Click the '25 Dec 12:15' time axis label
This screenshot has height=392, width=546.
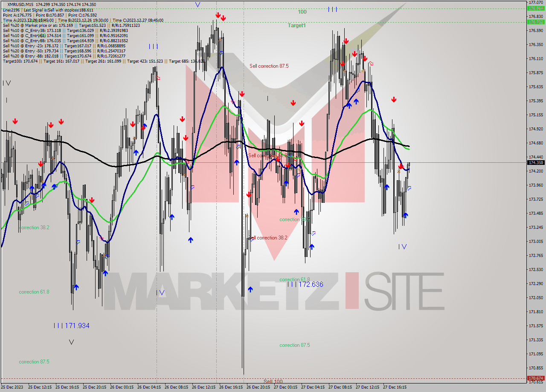point(40,387)
